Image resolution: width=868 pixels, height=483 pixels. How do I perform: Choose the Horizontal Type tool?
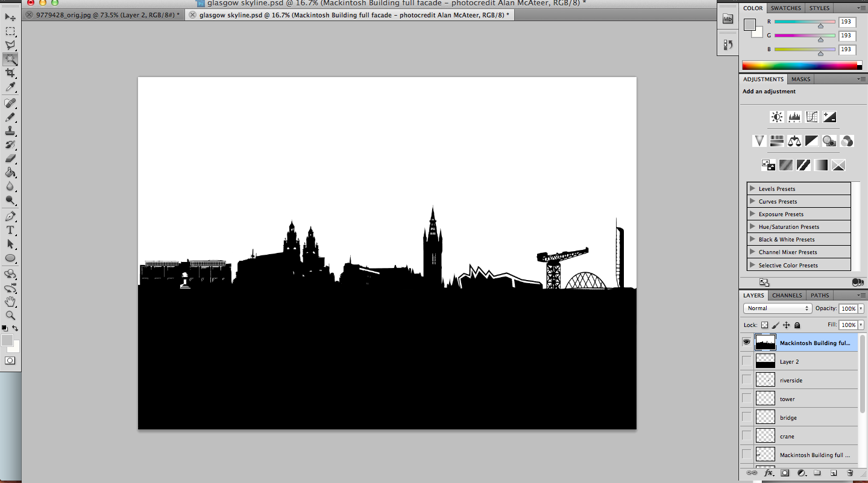10,230
